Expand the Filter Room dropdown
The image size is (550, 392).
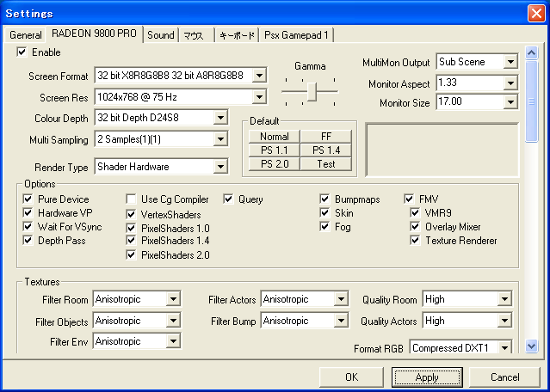click(x=173, y=299)
